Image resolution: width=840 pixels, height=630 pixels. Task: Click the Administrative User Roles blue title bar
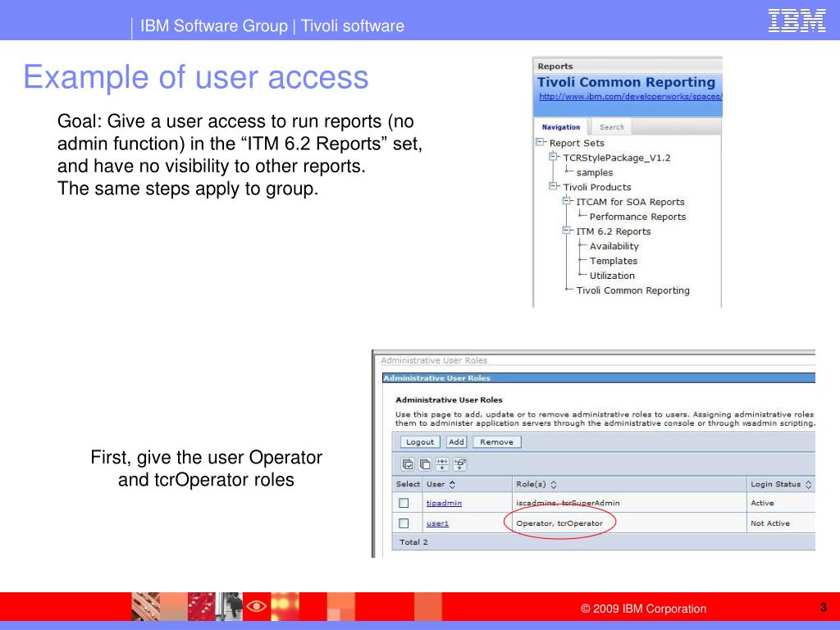click(599, 378)
